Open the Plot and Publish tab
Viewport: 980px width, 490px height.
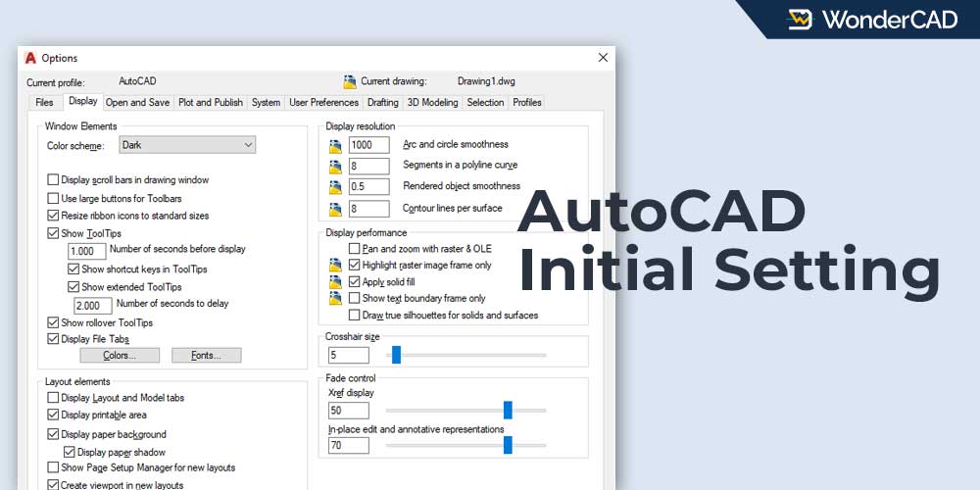(x=211, y=103)
